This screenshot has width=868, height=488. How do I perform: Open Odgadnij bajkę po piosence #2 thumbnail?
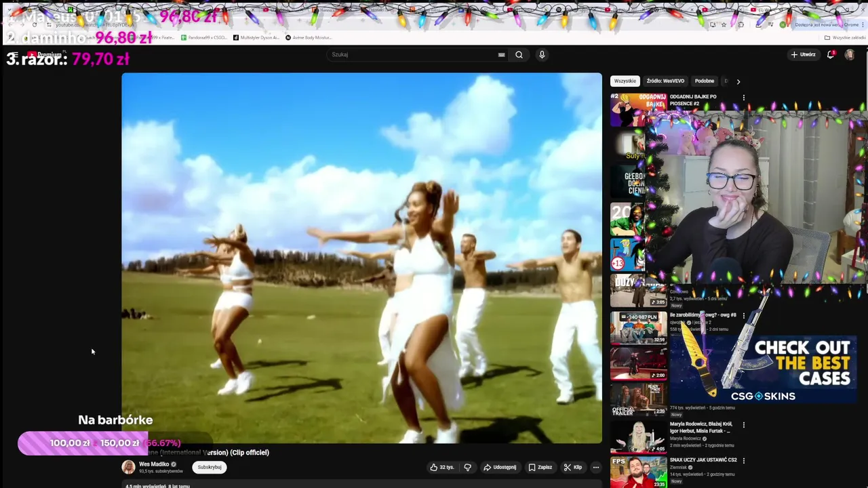point(638,110)
